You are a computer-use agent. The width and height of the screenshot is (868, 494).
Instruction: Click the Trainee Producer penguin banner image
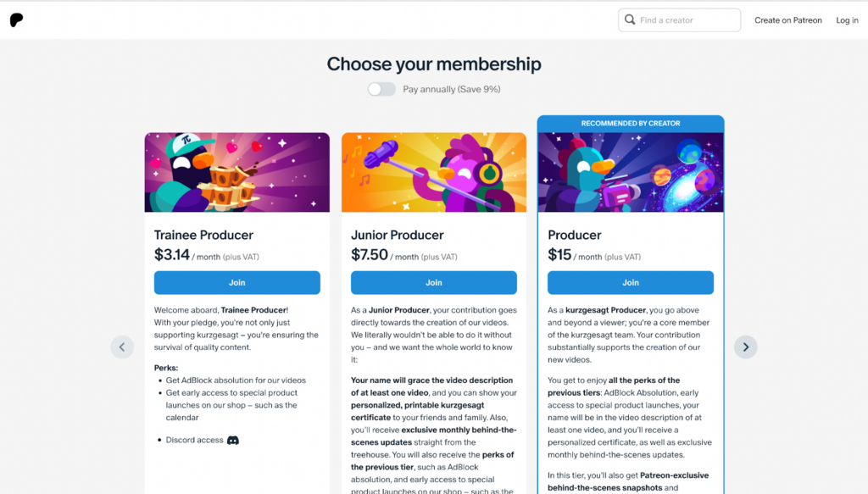tap(237, 172)
